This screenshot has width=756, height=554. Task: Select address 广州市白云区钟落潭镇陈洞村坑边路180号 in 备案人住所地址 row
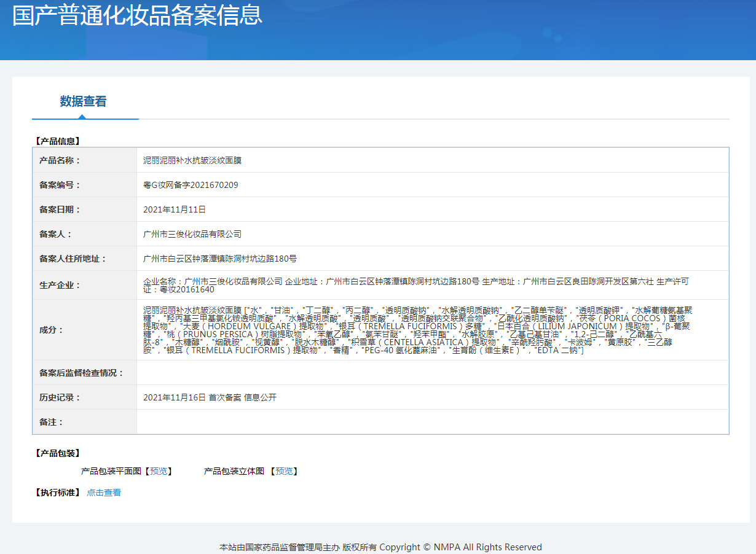(x=220, y=259)
